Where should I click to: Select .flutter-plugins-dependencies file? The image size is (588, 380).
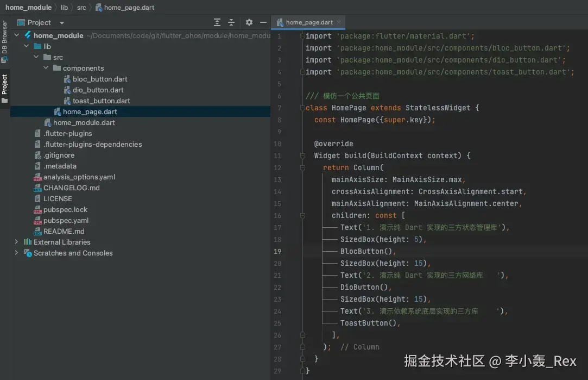(93, 145)
